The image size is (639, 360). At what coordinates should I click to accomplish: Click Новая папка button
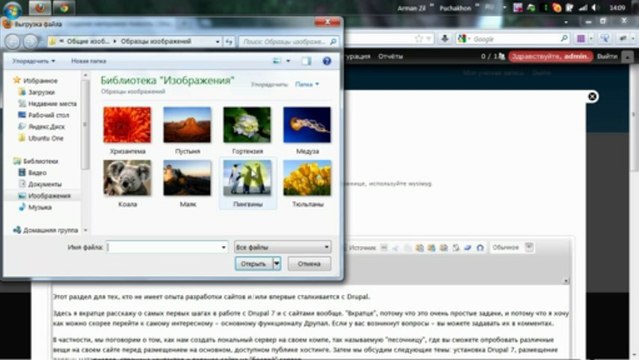[x=88, y=61]
